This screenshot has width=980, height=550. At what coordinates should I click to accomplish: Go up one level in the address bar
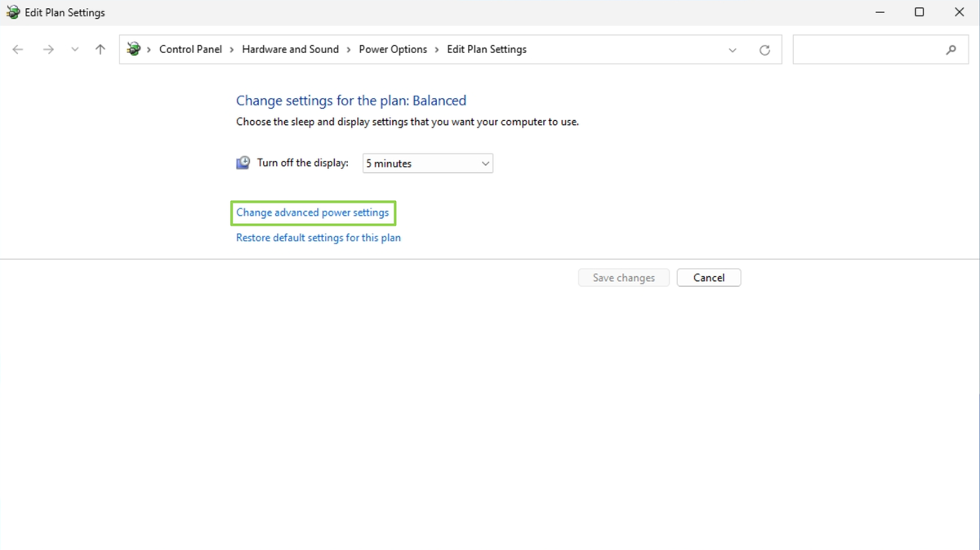pos(100,49)
